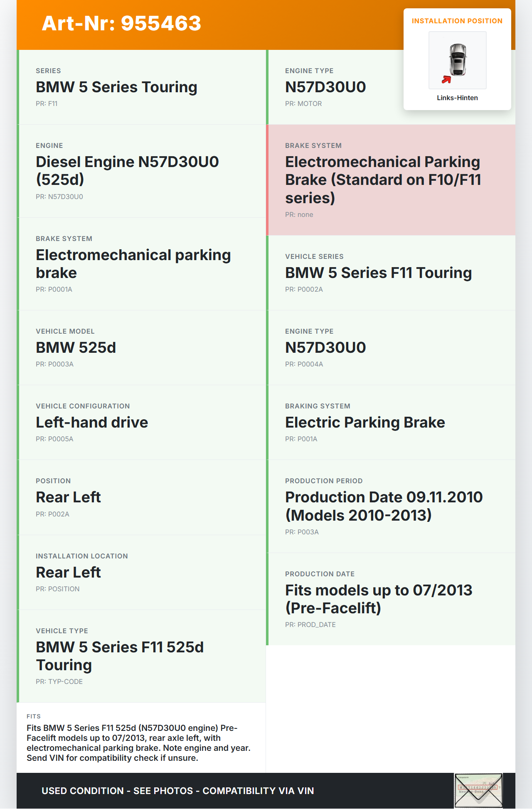This screenshot has width=532, height=809.
Task: Select the BMW 5 Series Touring series card
Action: tap(141, 87)
